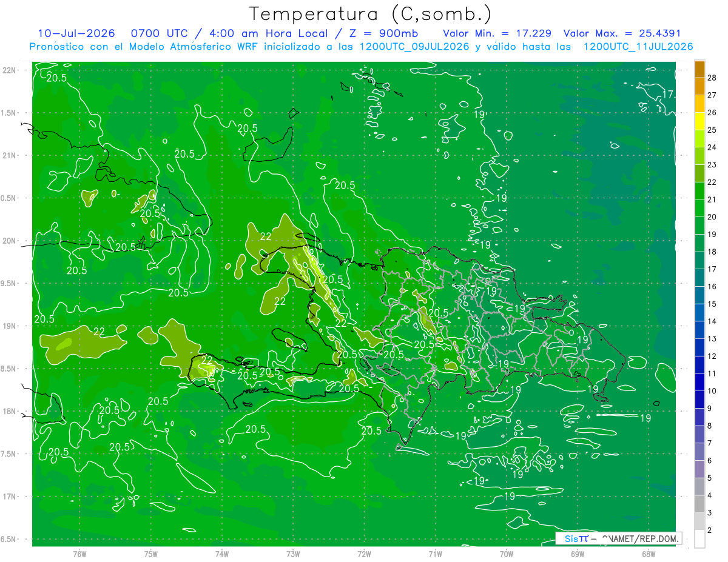Click the "Temperatura (C,somb.)" map title
728x562 pixels.
370,14
